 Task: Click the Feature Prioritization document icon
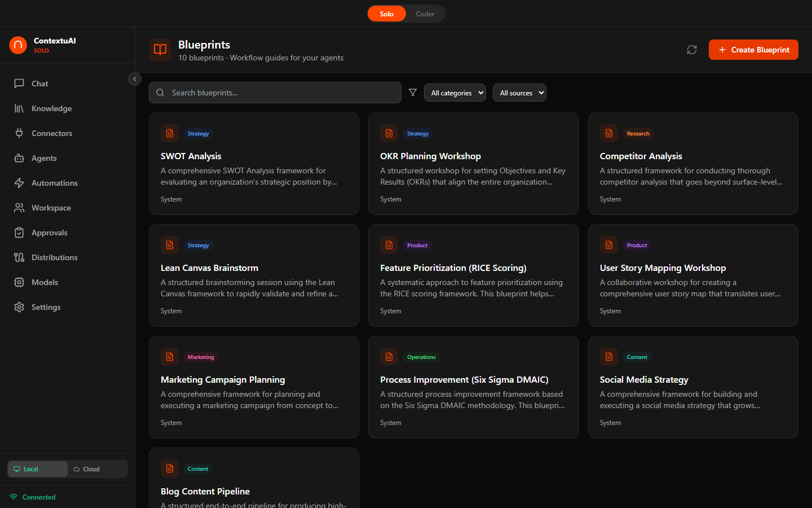pos(389,245)
